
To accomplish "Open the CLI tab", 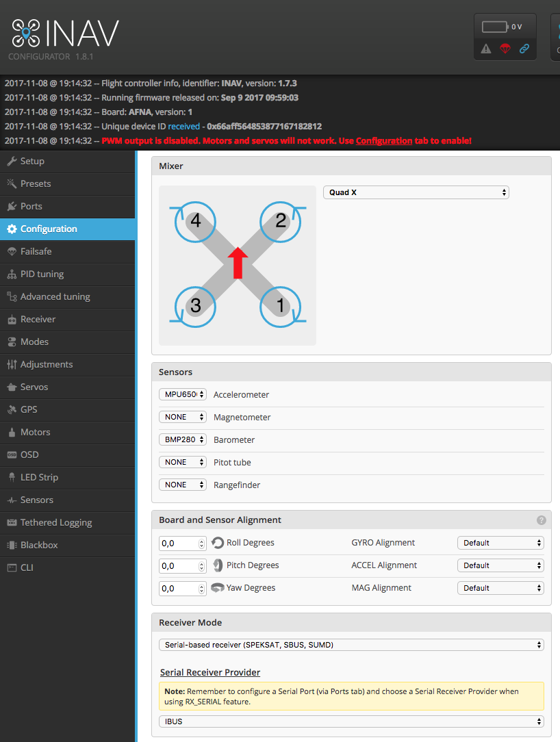I will pyautogui.click(x=68, y=568).
